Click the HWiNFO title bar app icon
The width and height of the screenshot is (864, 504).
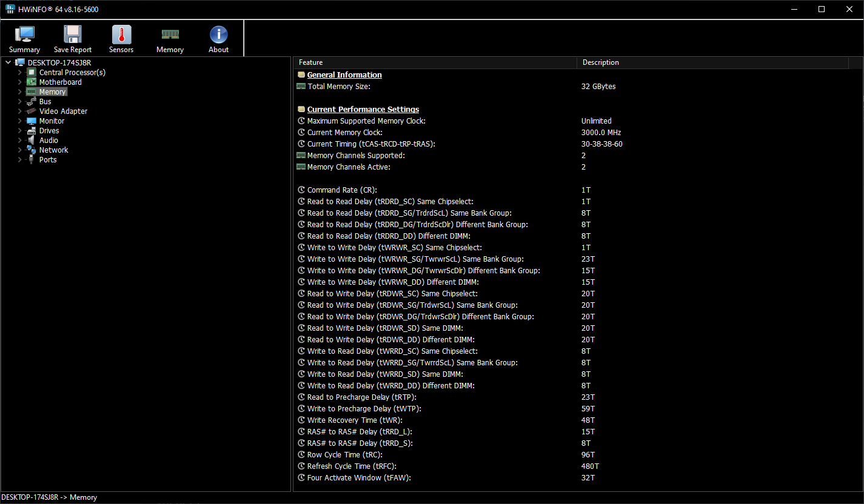click(10, 9)
